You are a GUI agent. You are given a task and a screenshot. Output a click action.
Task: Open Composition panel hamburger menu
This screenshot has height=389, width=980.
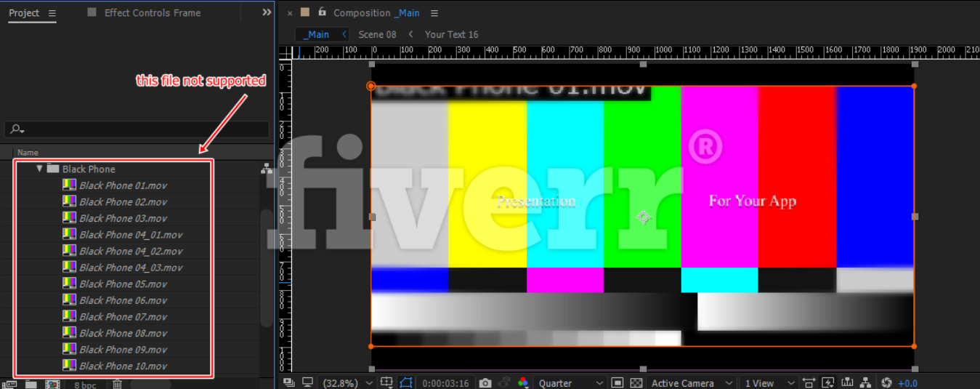(x=434, y=13)
